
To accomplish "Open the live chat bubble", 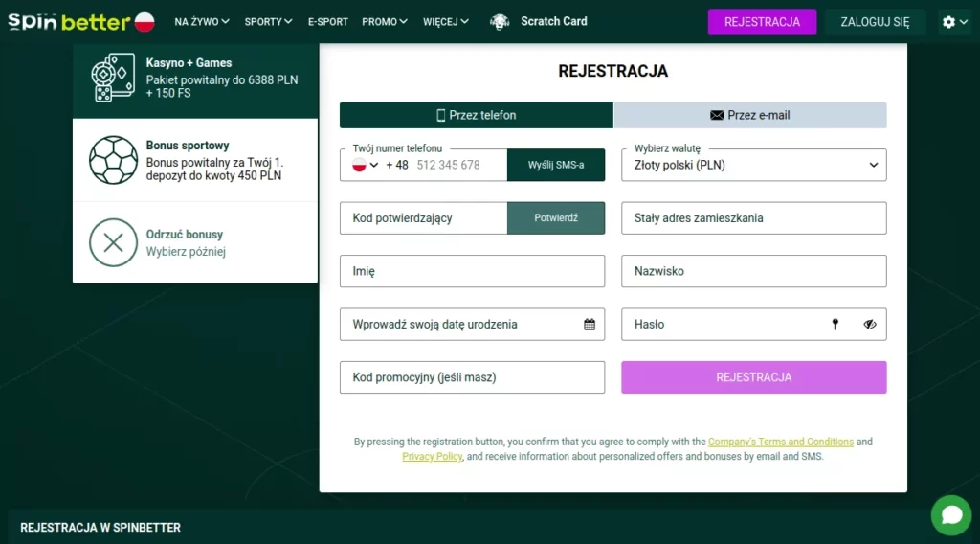I will click(x=950, y=515).
